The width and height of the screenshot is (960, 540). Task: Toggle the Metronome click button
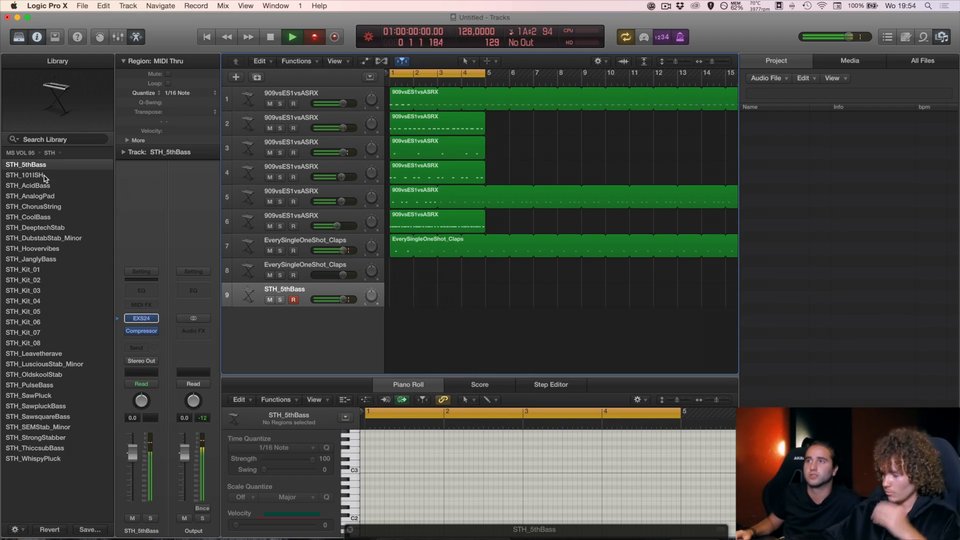tap(680, 37)
